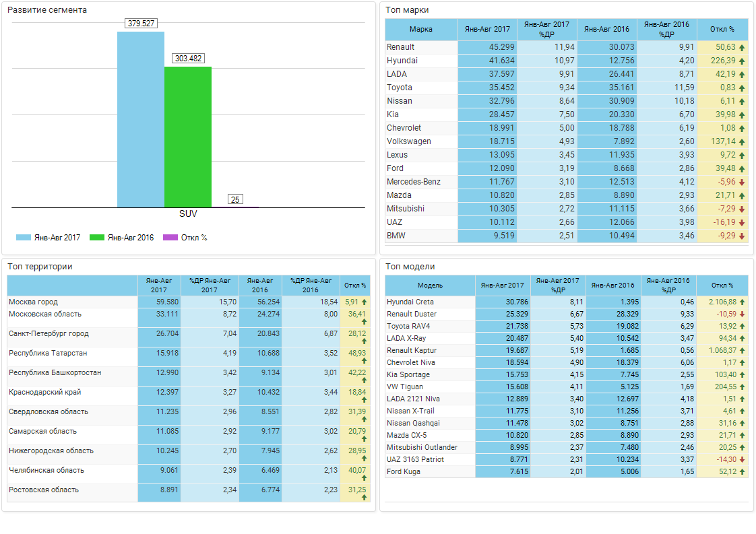Image resolution: width=756 pixels, height=534 pixels.
Task: Click the SUV axis label under the chart
Action: (188, 213)
